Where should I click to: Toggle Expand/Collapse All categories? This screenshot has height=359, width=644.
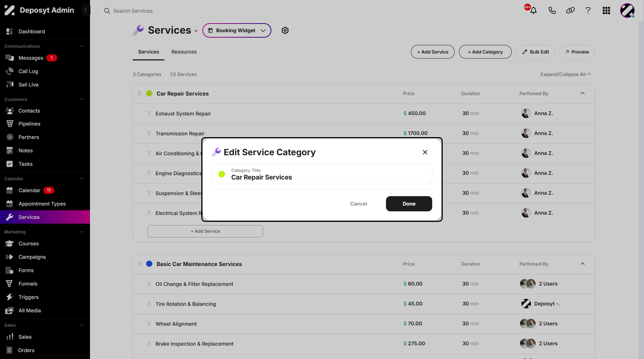point(566,74)
